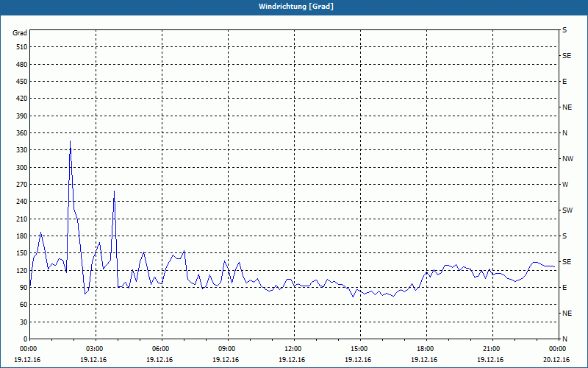Select the 450 axis label
Viewport: 588px width, 368px height.
point(22,82)
